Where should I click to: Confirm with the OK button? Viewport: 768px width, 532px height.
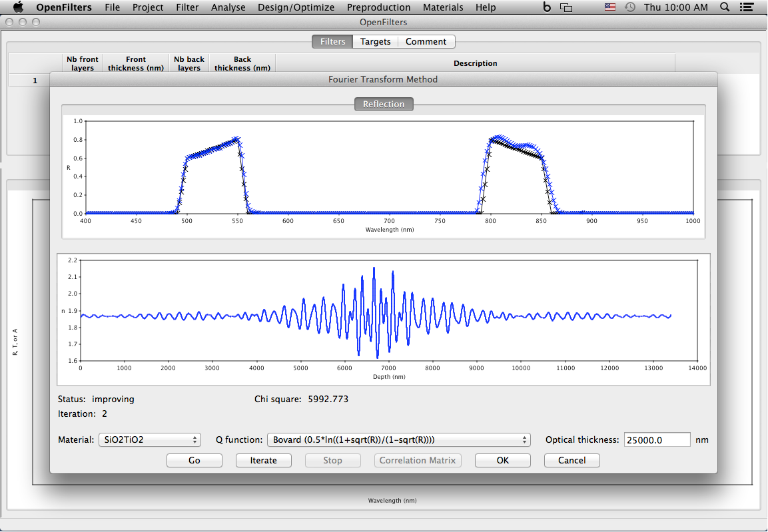[x=502, y=460]
